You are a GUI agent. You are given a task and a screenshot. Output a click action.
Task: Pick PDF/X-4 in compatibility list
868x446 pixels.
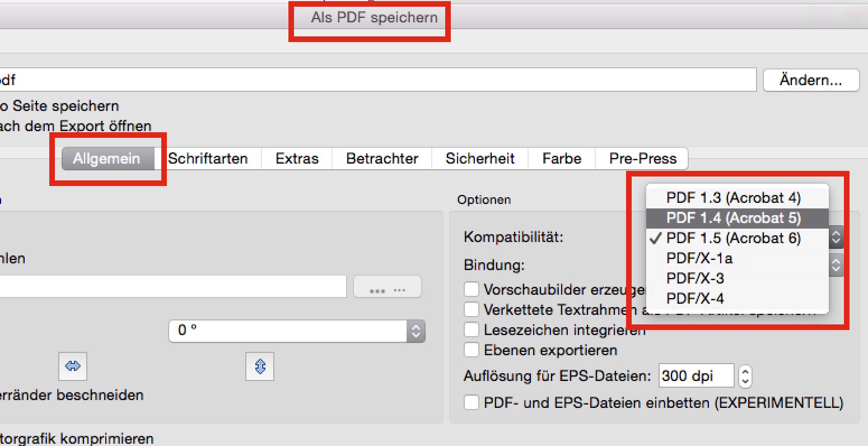[695, 299]
